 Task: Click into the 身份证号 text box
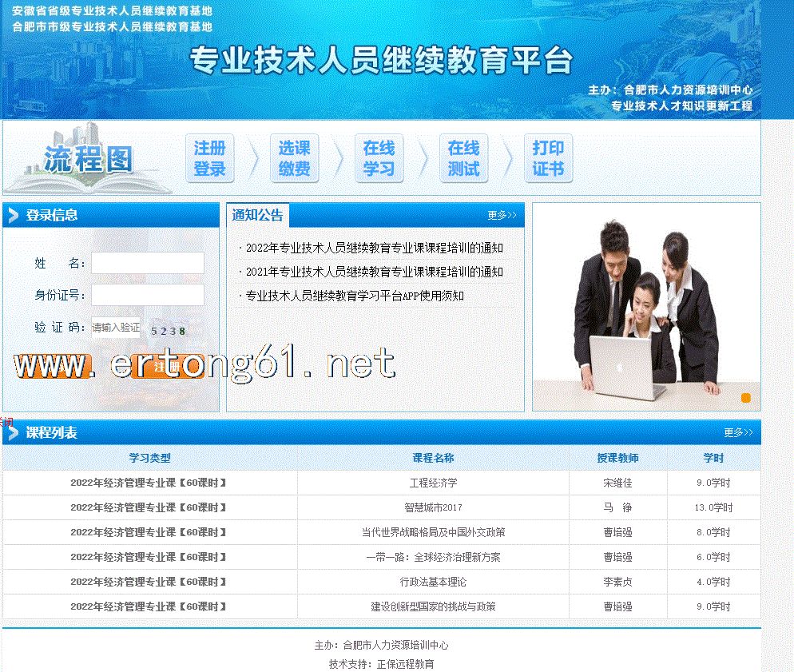pos(147,295)
